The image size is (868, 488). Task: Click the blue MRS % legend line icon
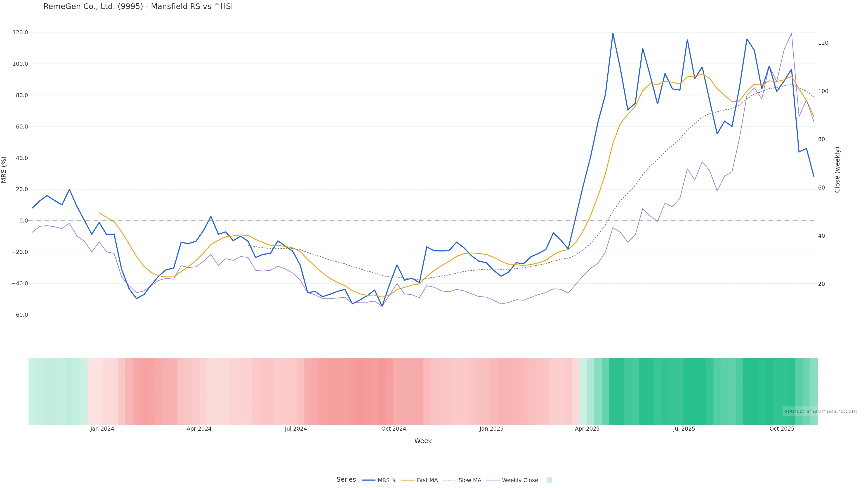pos(369,480)
